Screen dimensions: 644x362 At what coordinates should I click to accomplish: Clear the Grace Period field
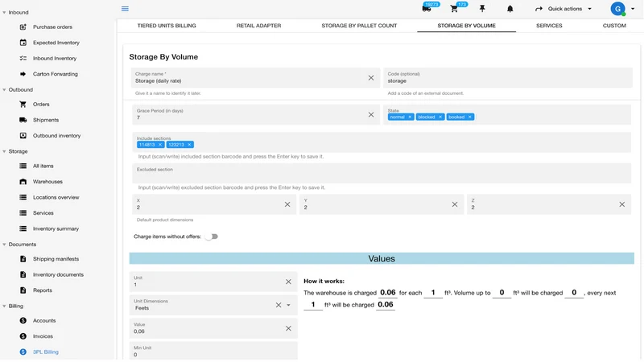point(371,114)
